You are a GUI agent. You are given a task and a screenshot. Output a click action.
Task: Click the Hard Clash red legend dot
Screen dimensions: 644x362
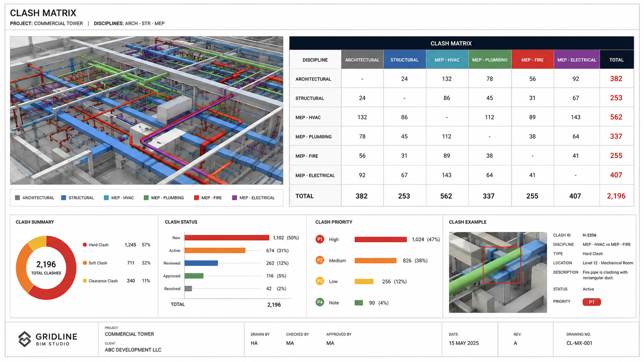[85, 245]
